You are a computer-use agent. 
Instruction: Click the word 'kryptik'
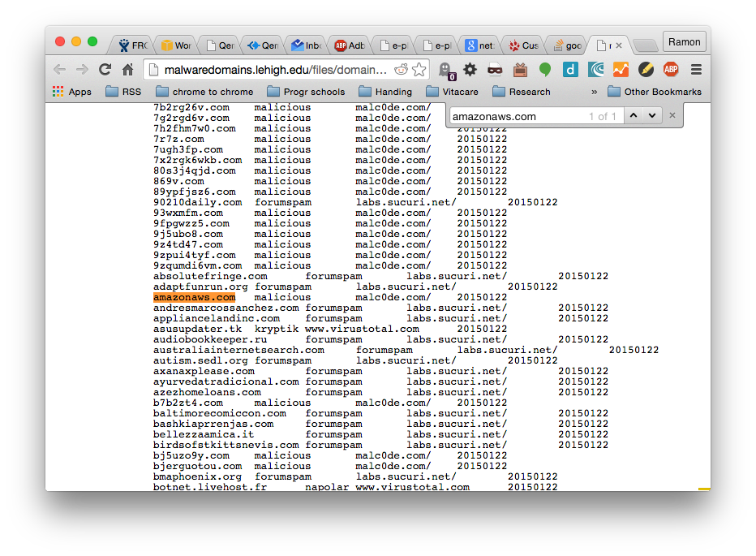pos(277,329)
